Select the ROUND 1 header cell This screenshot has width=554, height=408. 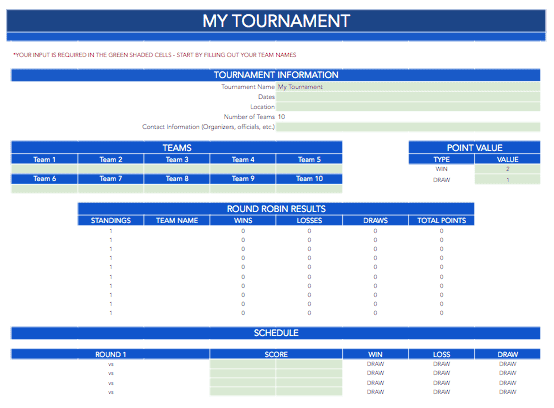click(x=110, y=354)
